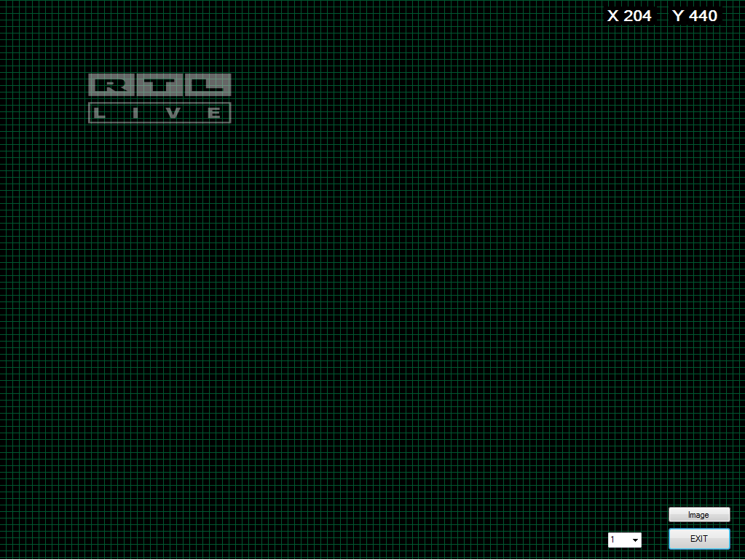Click the Image button
The height and width of the screenshot is (560, 745).
click(x=699, y=514)
